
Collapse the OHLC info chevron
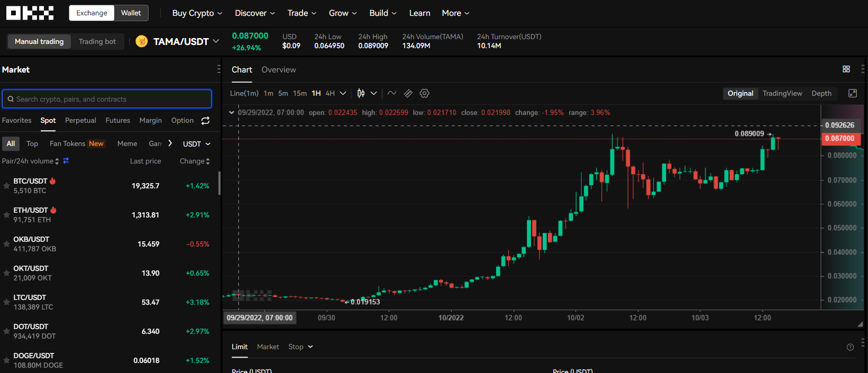[232, 113]
